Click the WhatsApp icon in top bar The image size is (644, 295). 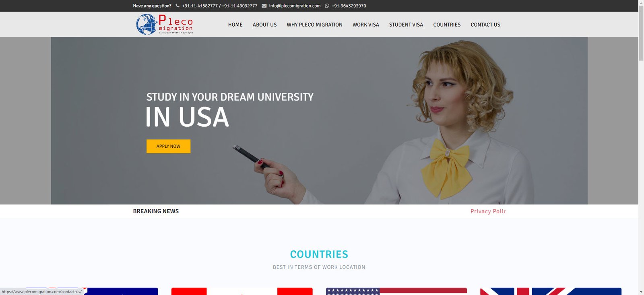coord(327,6)
